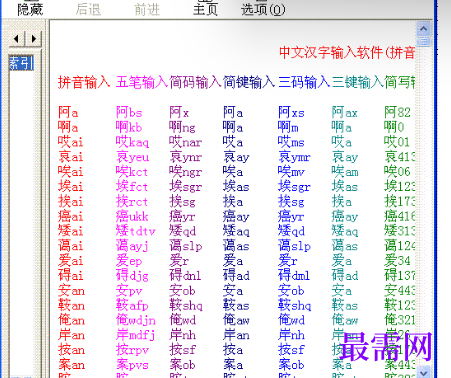Viewport: 451px width, 378px height.
Task: Click the 简码输入 column header
Action: click(x=195, y=82)
